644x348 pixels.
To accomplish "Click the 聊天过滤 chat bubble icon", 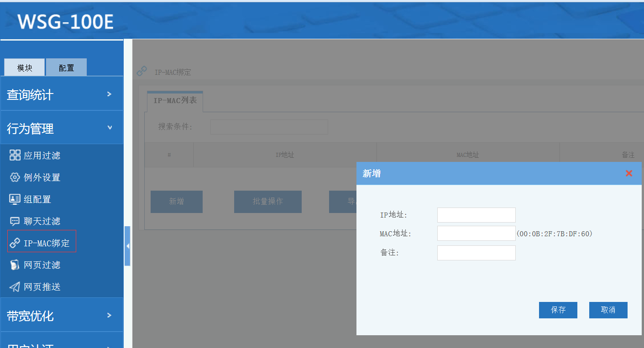I will (15, 221).
